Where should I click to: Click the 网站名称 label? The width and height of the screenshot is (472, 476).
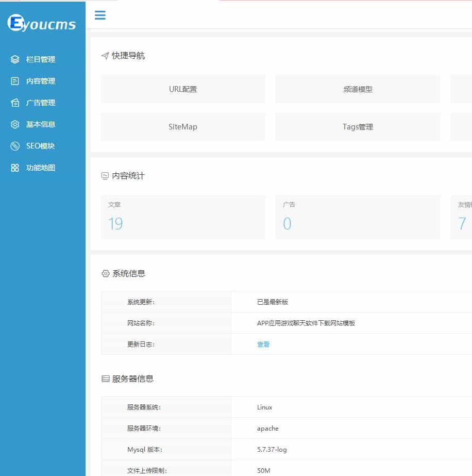(x=141, y=323)
